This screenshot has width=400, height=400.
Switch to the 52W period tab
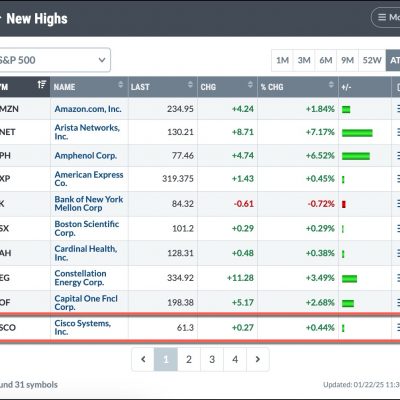click(372, 60)
